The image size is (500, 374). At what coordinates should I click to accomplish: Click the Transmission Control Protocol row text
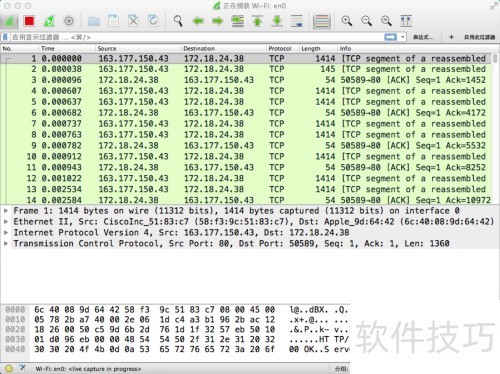[x=231, y=244]
